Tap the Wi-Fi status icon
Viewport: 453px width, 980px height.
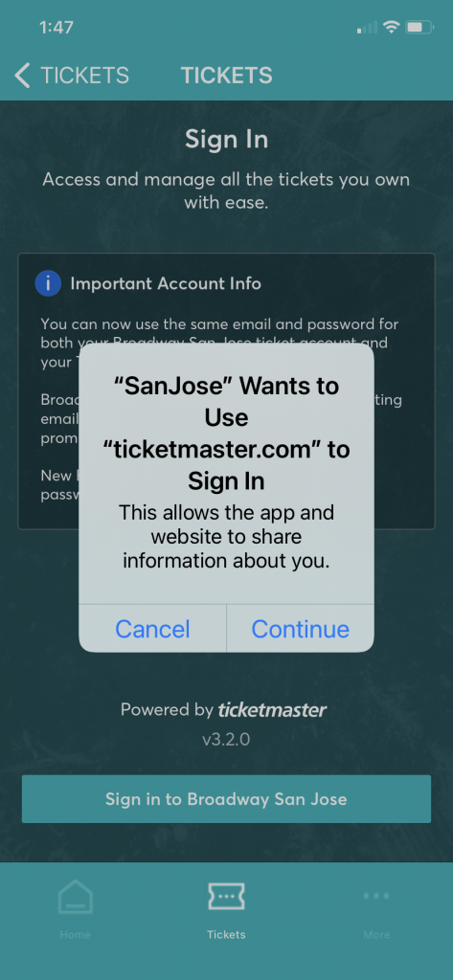point(392,28)
